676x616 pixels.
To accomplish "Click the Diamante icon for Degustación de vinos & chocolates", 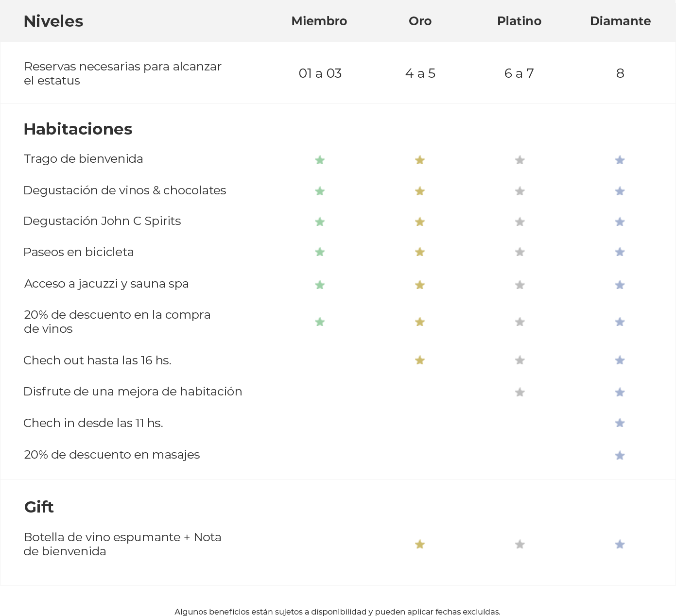I will [x=620, y=191].
